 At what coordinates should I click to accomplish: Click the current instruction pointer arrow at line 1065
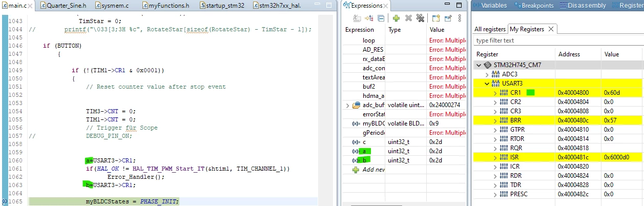click(x=4, y=202)
